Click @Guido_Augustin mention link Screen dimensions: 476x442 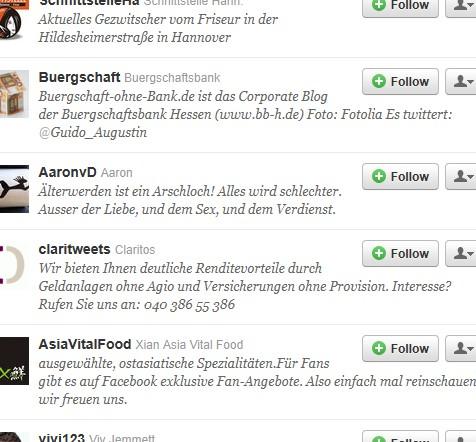point(93,133)
